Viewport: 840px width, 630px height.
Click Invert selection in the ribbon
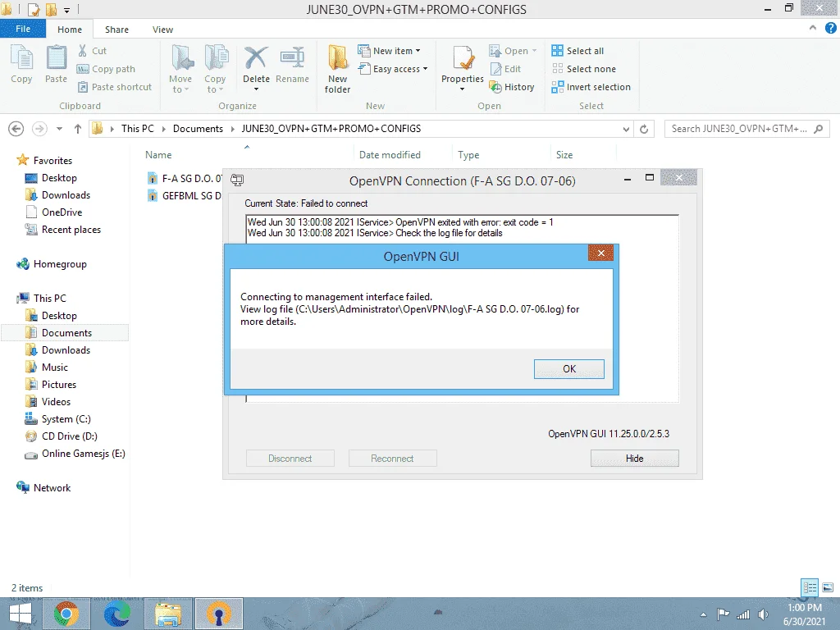coord(591,87)
